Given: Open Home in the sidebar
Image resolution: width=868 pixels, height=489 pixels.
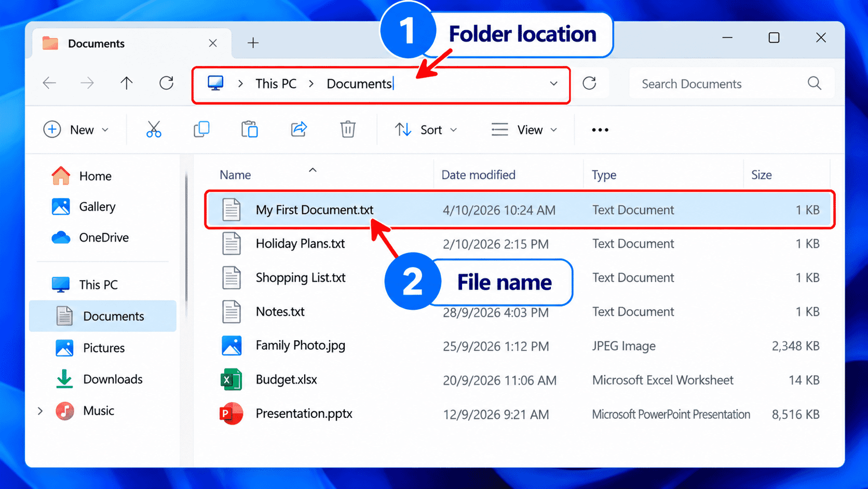Looking at the screenshot, I should [82, 176].
